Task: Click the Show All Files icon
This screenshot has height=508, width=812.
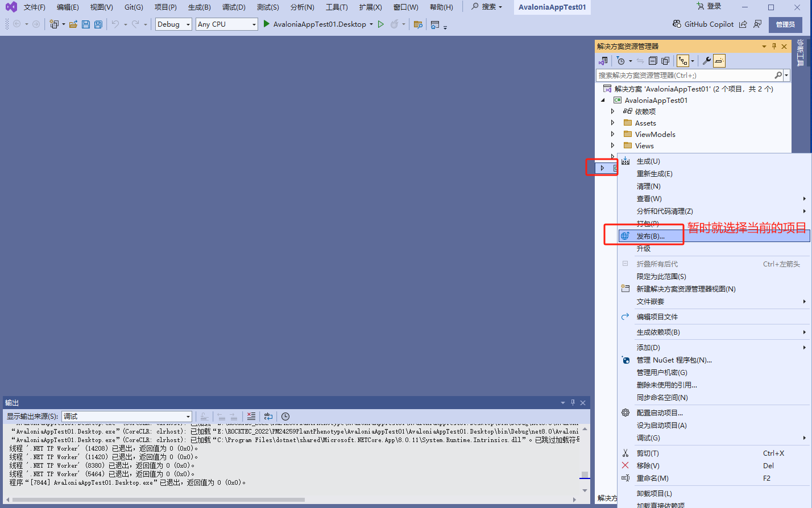Action: (x=665, y=61)
